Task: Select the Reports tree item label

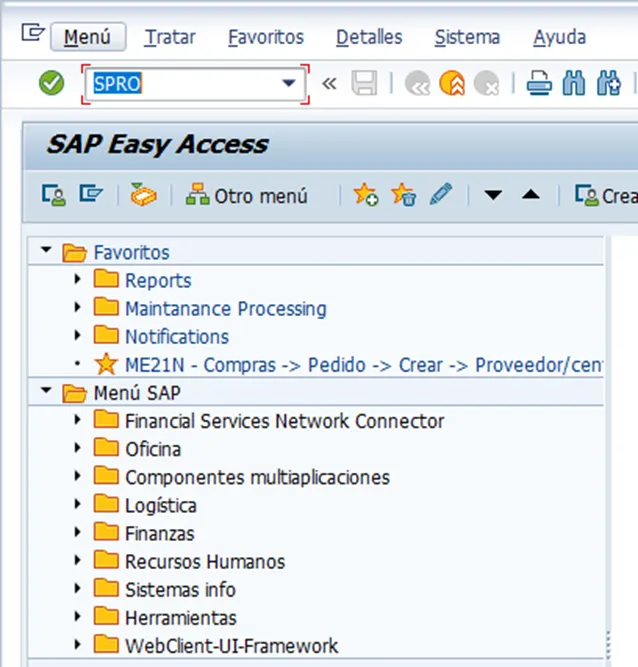Action: point(158,281)
